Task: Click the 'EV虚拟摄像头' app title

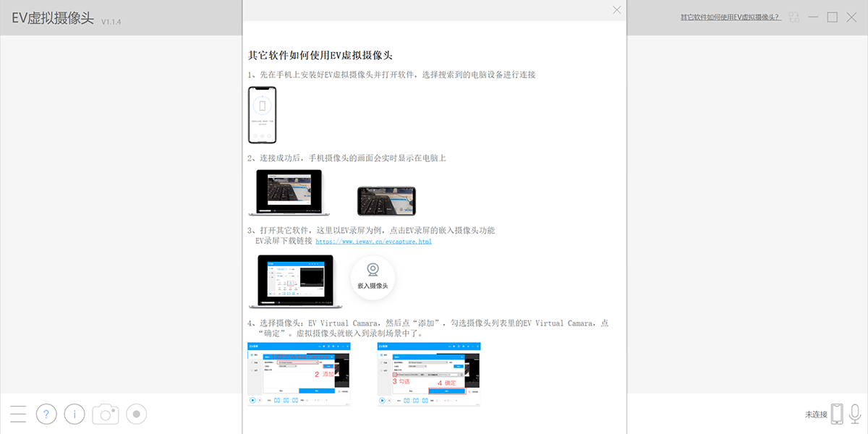Action: 53,19
